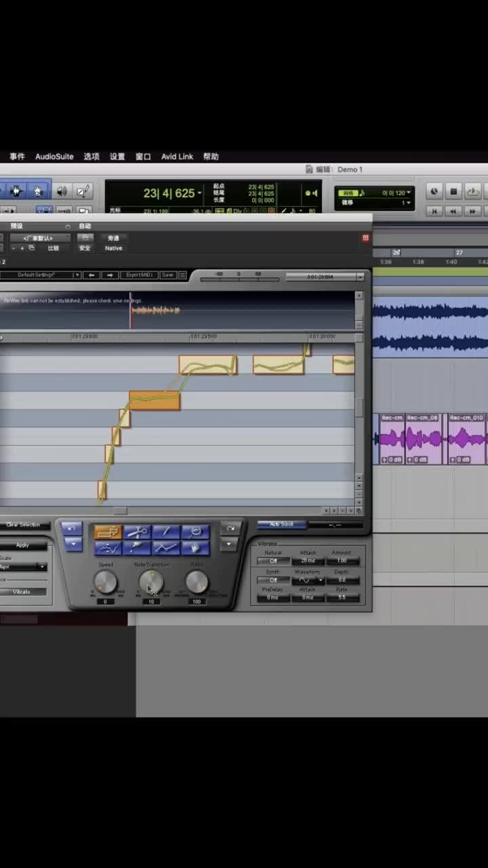The width and height of the screenshot is (488, 868).
Task: Click the Ratio knob
Action: pyautogui.click(x=197, y=582)
